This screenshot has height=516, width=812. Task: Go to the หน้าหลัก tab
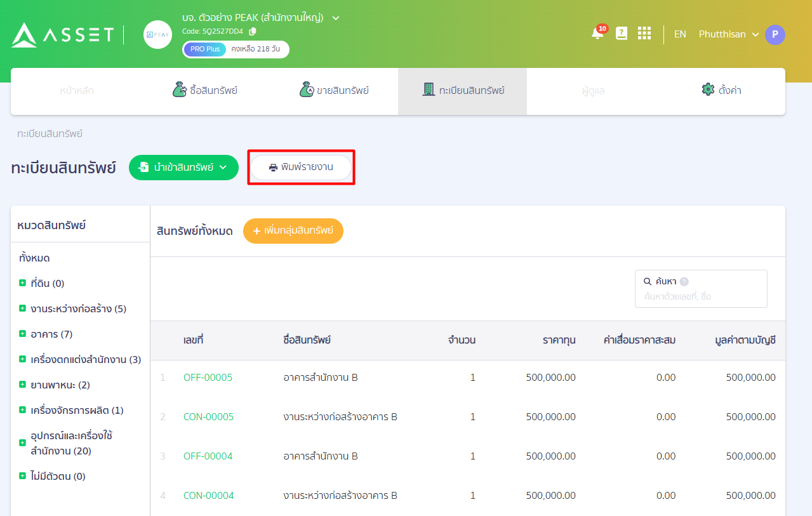point(77,91)
